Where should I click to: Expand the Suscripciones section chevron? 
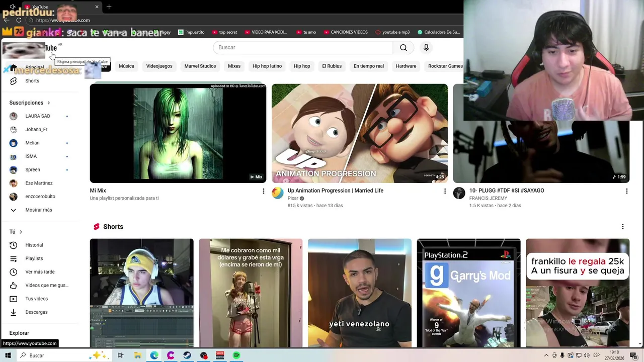click(49, 103)
